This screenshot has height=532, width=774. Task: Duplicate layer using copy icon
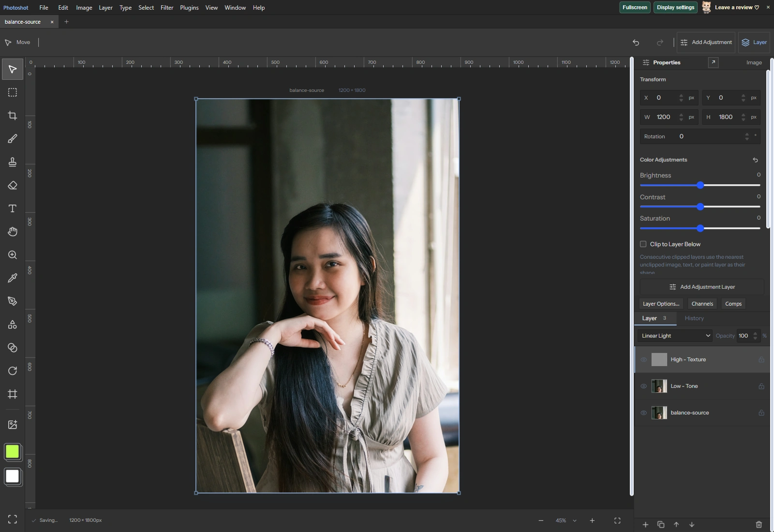tap(661, 524)
